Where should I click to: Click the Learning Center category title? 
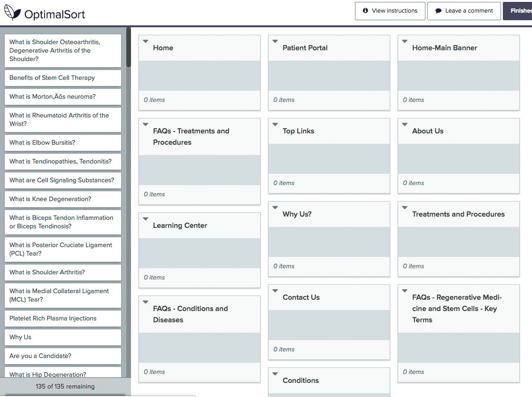pos(180,226)
